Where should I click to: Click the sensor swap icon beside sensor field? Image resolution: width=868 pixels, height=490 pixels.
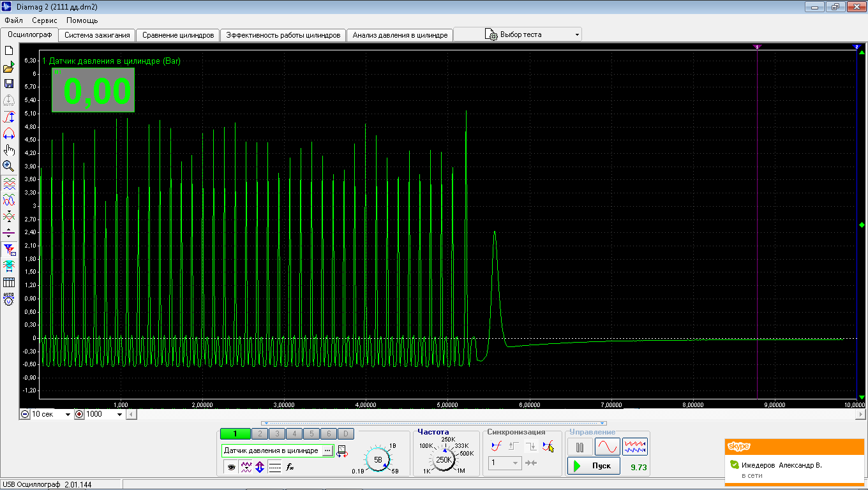pos(343,451)
